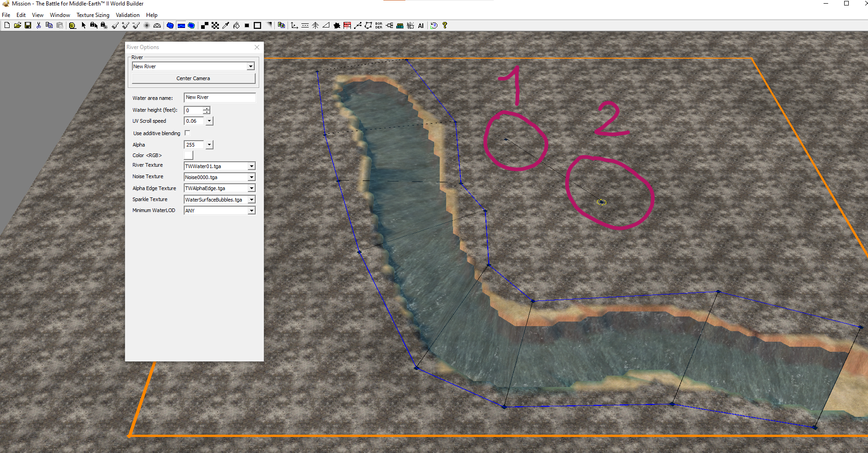Open the River selection dropdown

tap(251, 66)
